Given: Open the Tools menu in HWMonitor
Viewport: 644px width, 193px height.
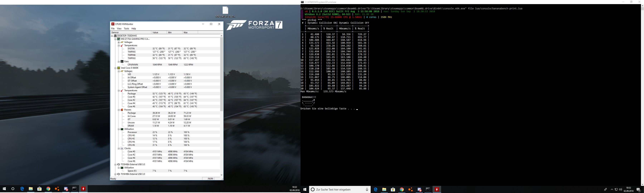Looking at the screenshot, I should point(126,28).
